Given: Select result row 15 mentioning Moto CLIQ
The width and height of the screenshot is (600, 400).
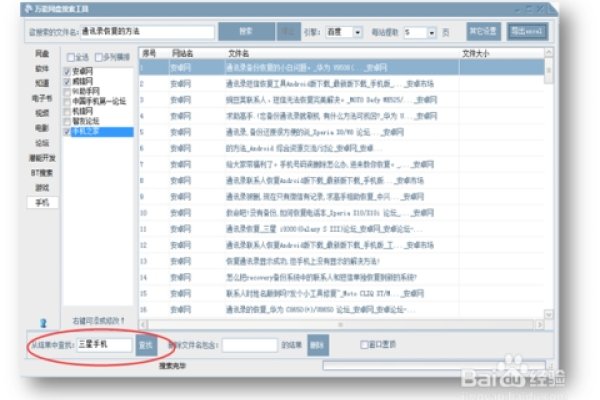Looking at the screenshot, I should (x=341, y=294).
